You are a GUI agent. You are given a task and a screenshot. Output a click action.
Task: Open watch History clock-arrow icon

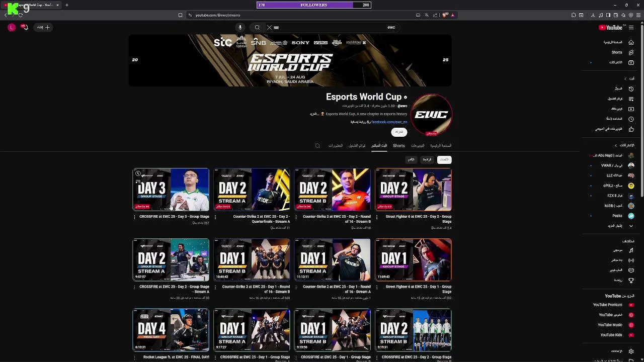coord(631,88)
